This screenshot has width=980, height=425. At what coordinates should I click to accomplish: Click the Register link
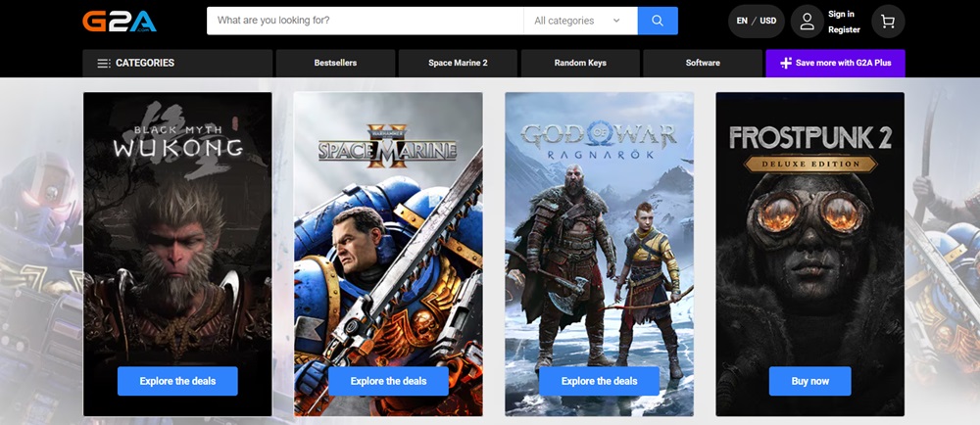(x=844, y=29)
